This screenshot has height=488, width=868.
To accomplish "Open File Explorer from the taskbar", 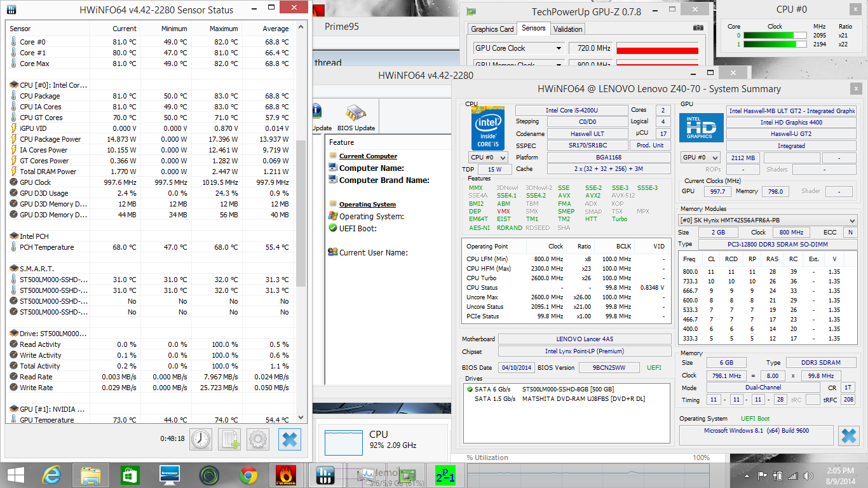I will 91,475.
